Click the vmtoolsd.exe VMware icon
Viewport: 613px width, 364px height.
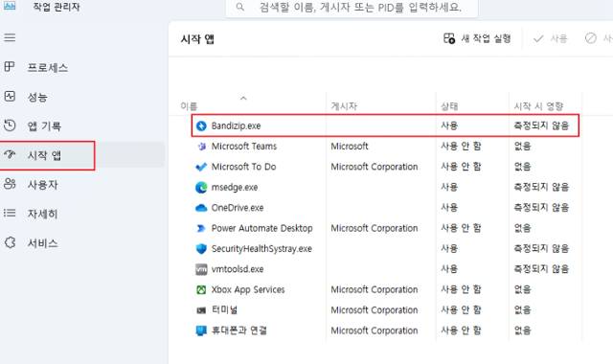[201, 269]
